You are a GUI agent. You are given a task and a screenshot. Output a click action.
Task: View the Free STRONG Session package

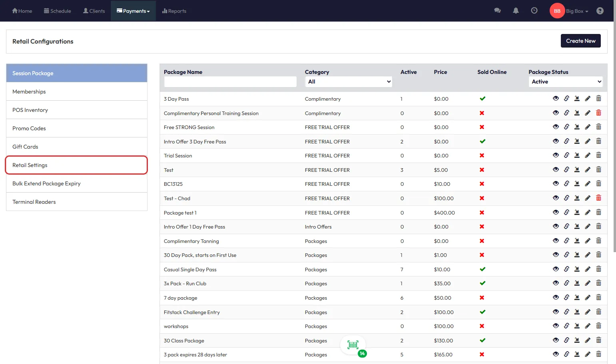[x=556, y=127]
